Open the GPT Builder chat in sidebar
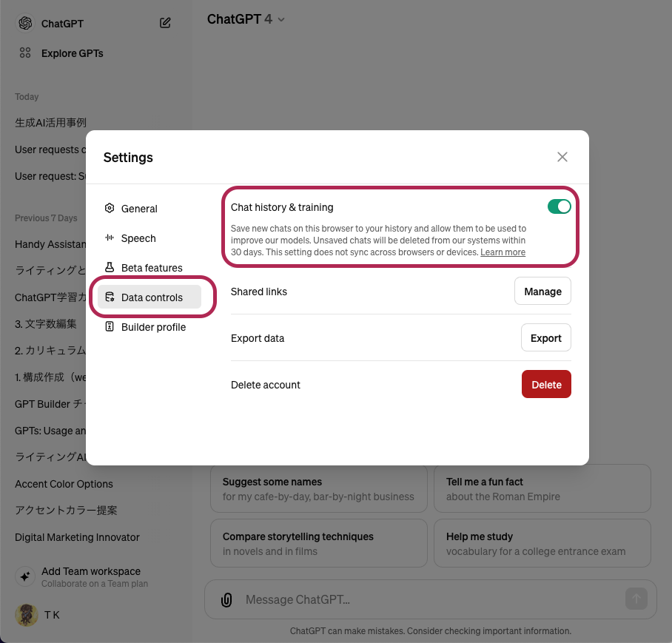Image resolution: width=672 pixels, height=643 pixels. [x=50, y=404]
